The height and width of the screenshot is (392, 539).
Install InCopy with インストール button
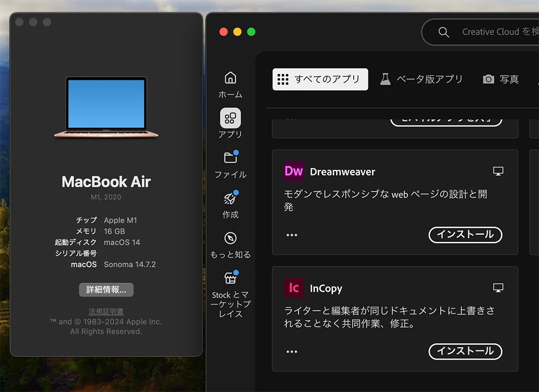point(465,351)
